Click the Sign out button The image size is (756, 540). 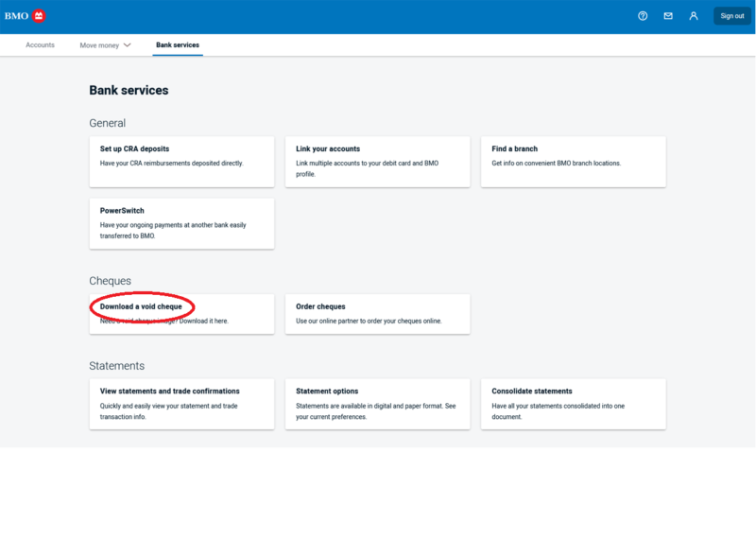(732, 16)
